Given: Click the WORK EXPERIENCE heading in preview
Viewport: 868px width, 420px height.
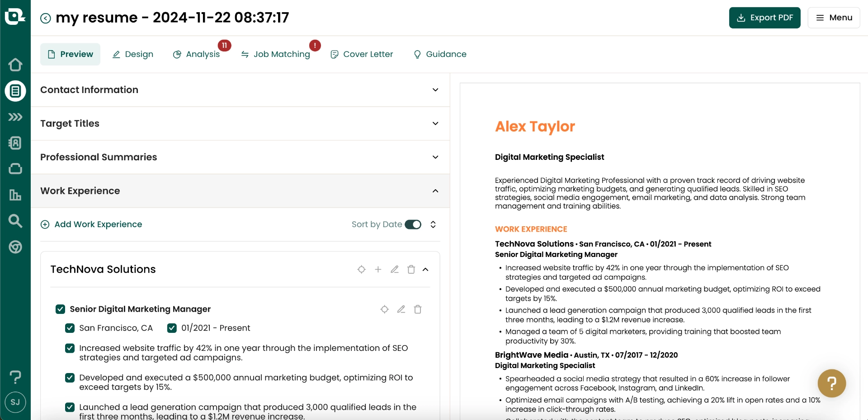Looking at the screenshot, I should [531, 229].
